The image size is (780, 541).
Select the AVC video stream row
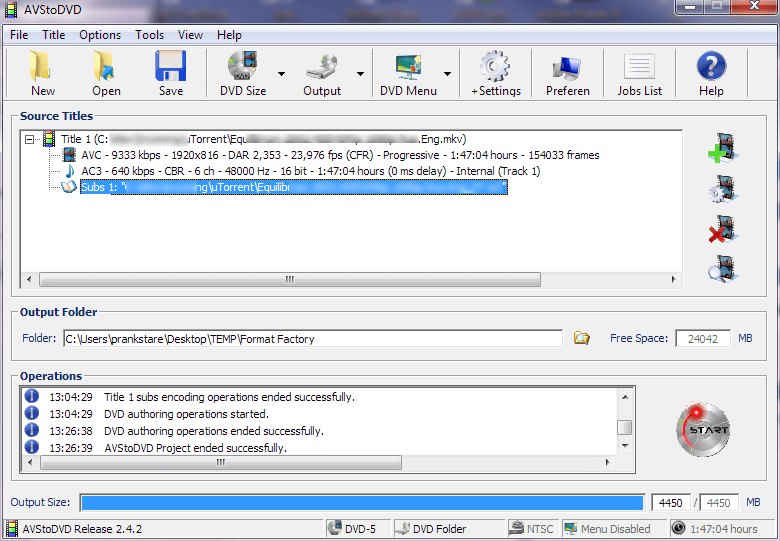pyautogui.click(x=340, y=155)
